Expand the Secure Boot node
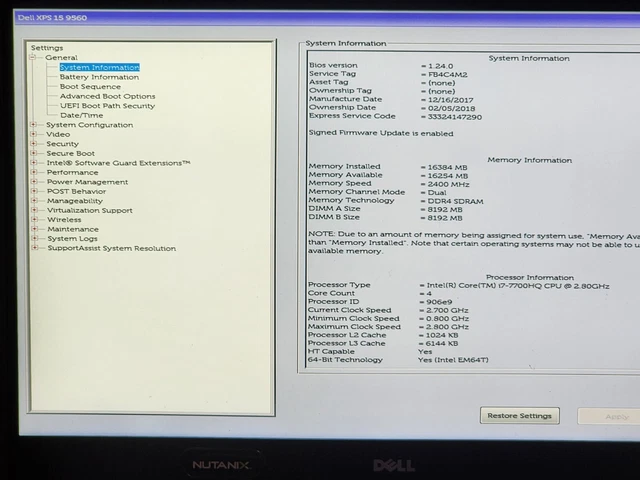Viewport: 640px width, 480px height. click(x=34, y=153)
